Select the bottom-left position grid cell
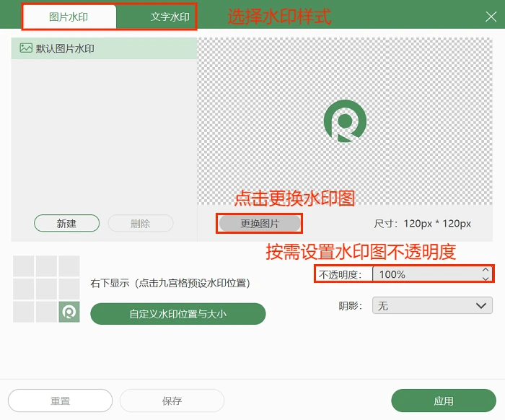Image resolution: width=505 pixels, height=420 pixels. (24, 312)
